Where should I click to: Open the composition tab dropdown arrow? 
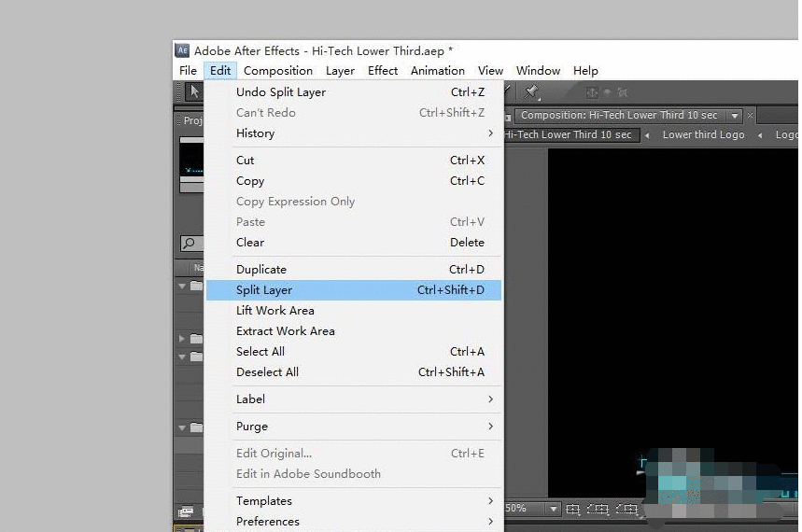point(734,116)
